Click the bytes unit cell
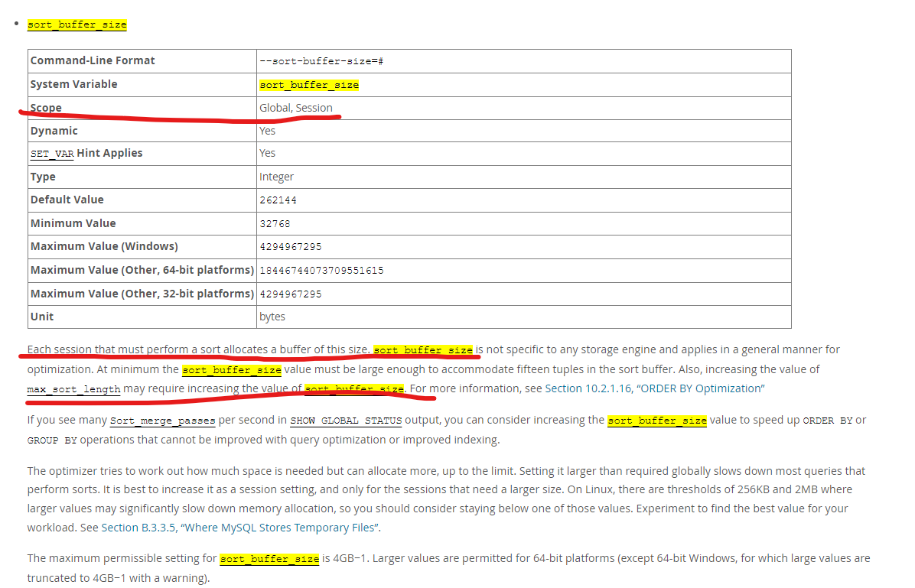915x588 pixels. (272, 317)
